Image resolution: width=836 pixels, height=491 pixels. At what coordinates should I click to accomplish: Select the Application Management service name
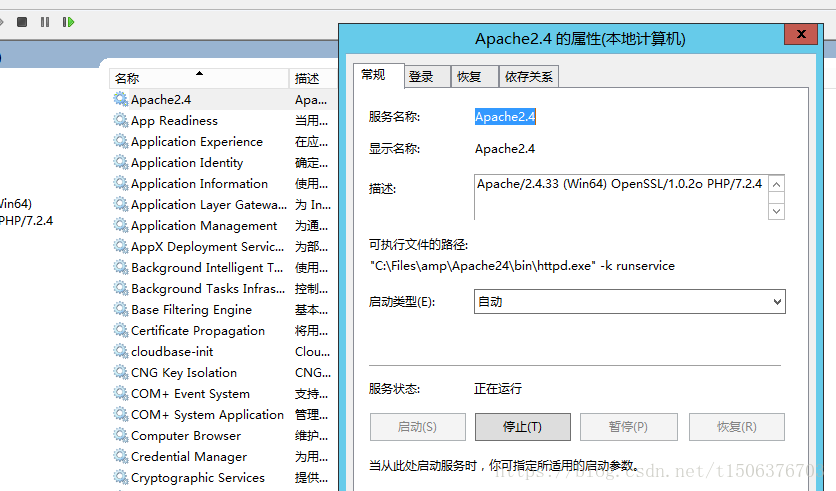[x=204, y=226]
